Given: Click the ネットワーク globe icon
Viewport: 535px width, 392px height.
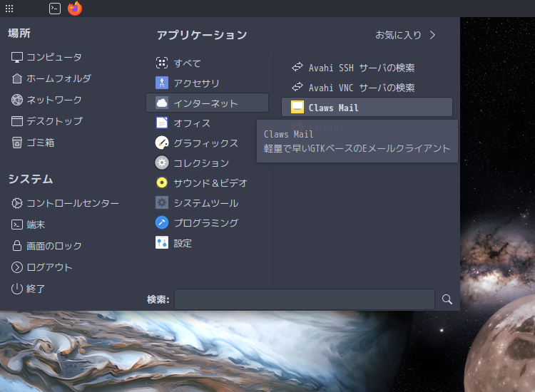Looking at the screenshot, I should (17, 100).
